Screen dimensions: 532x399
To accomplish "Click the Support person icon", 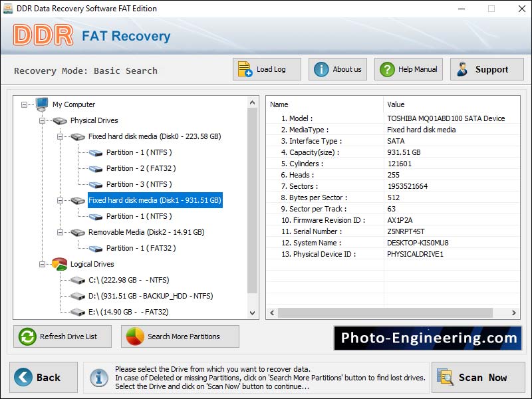I will 463,68.
